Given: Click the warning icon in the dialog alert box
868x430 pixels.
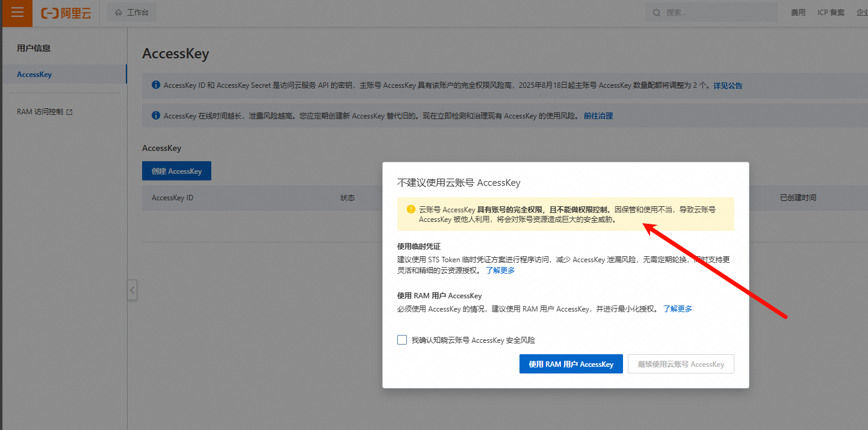Looking at the screenshot, I should click(x=411, y=209).
